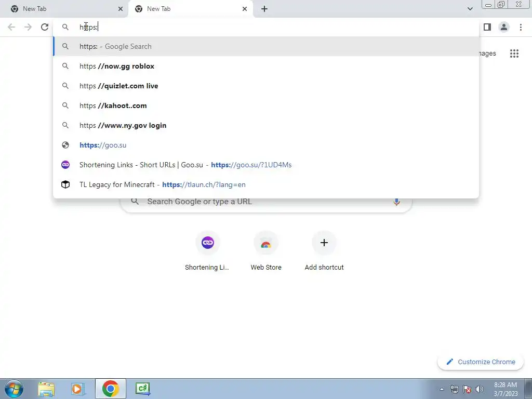Open Chrome's three-dot menu
The width and height of the screenshot is (532, 399).
click(521, 27)
